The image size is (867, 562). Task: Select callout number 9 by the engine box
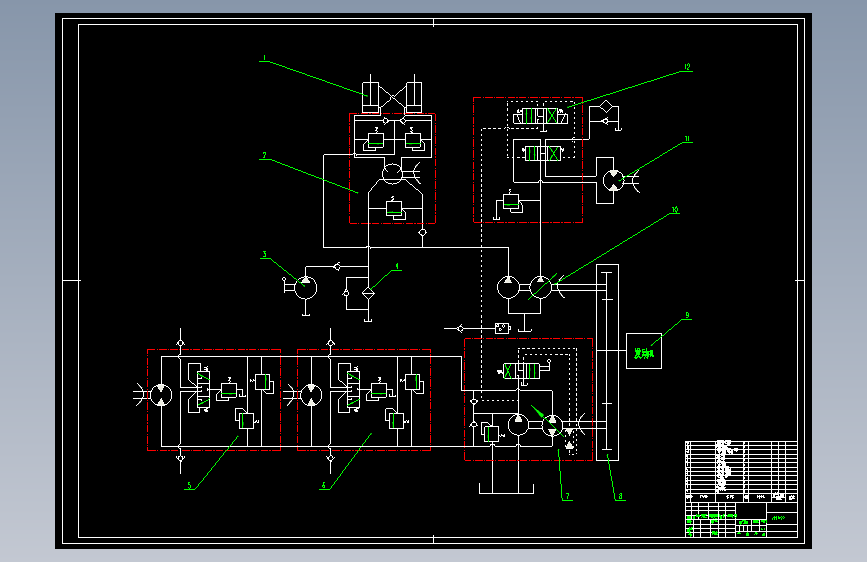pos(687,315)
